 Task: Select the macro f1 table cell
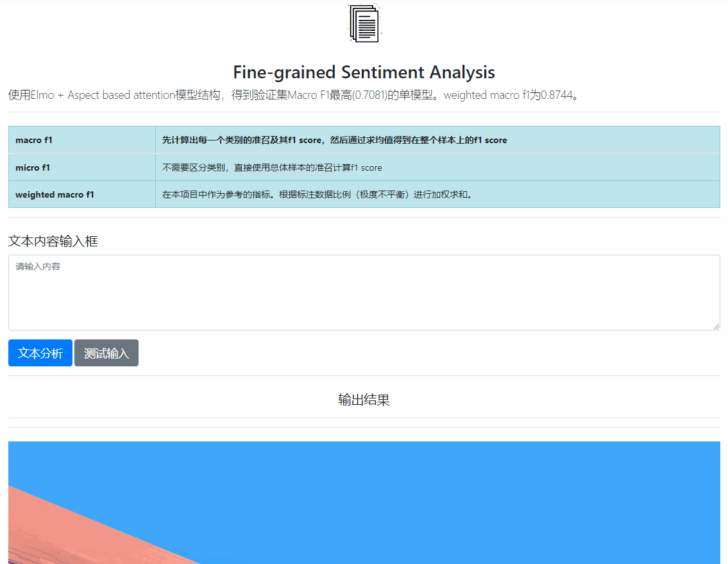click(81, 140)
